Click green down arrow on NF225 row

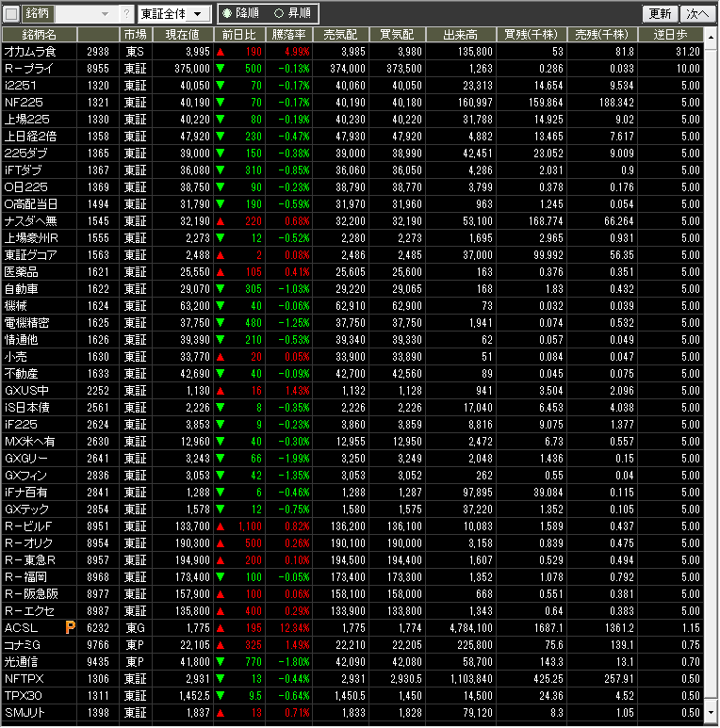[221, 102]
